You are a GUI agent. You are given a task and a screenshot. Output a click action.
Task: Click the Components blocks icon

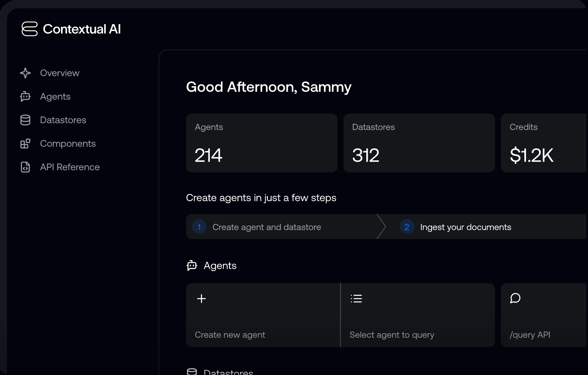[25, 143]
